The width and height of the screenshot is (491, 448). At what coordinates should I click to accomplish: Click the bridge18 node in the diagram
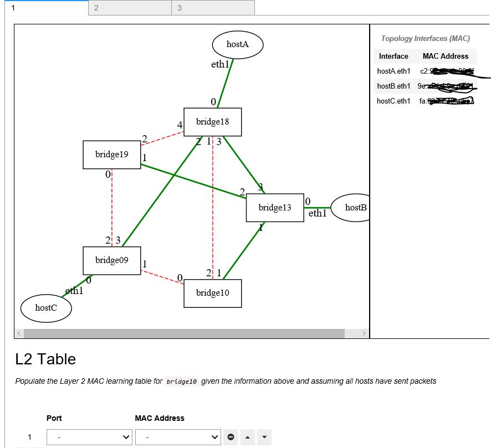[x=213, y=121]
